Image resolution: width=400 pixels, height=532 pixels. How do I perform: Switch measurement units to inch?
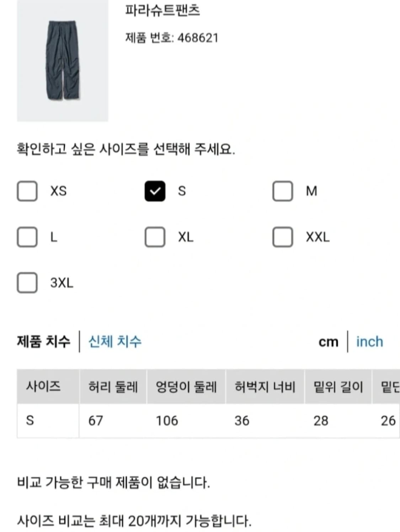[369, 341]
